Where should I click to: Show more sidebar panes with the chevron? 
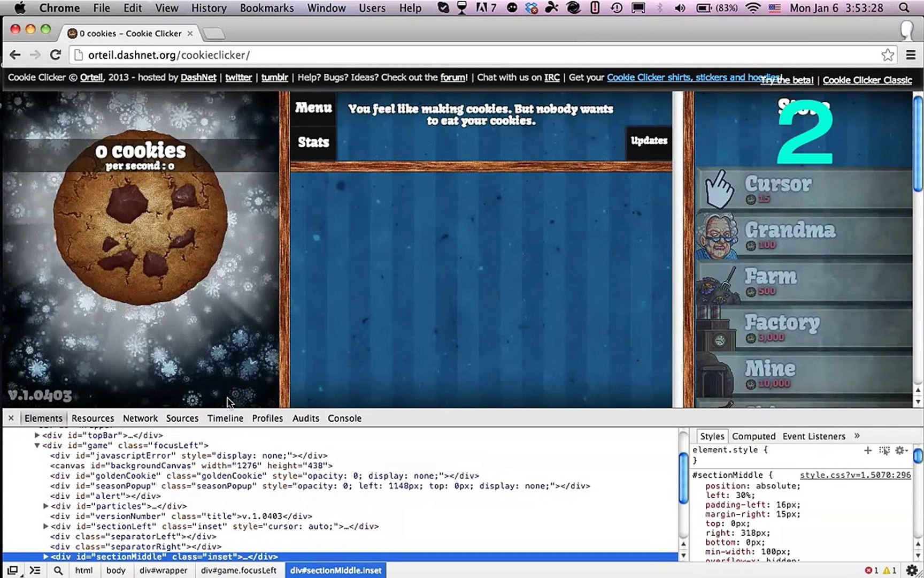pyautogui.click(x=857, y=436)
